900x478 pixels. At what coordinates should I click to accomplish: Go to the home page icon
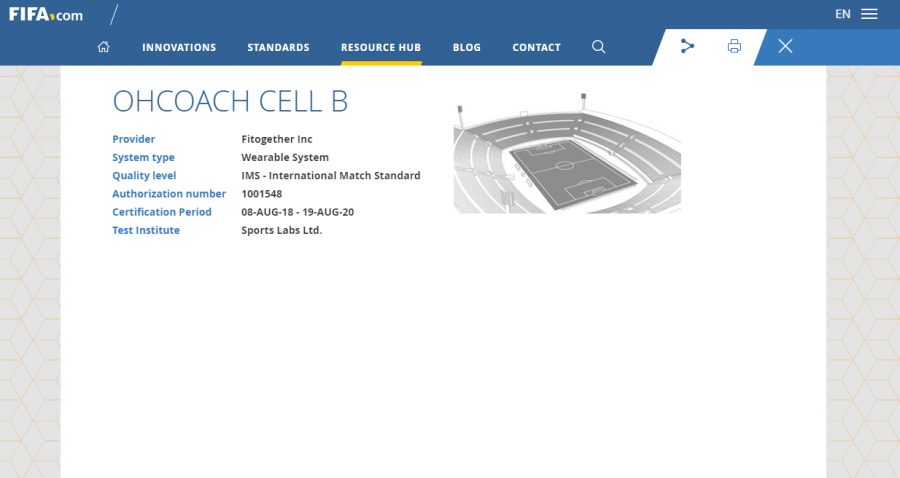104,47
